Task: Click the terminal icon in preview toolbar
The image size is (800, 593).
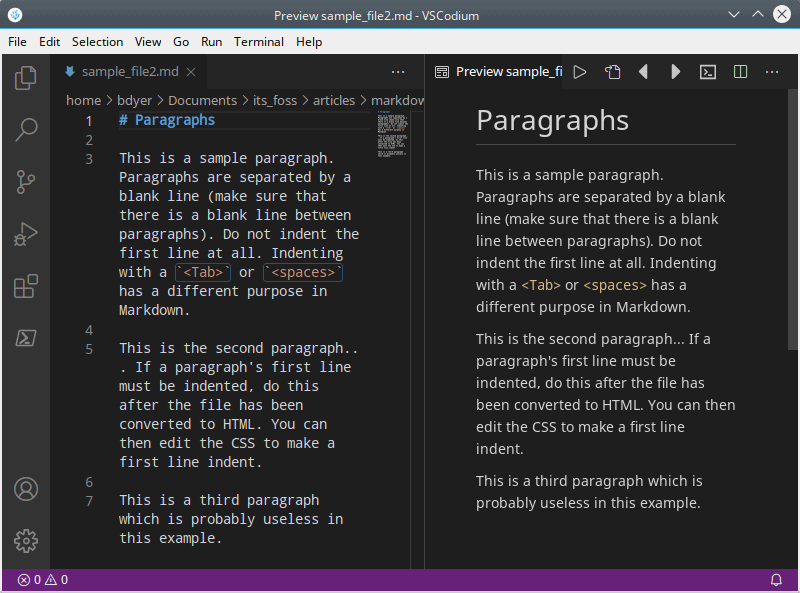Action: tap(707, 72)
